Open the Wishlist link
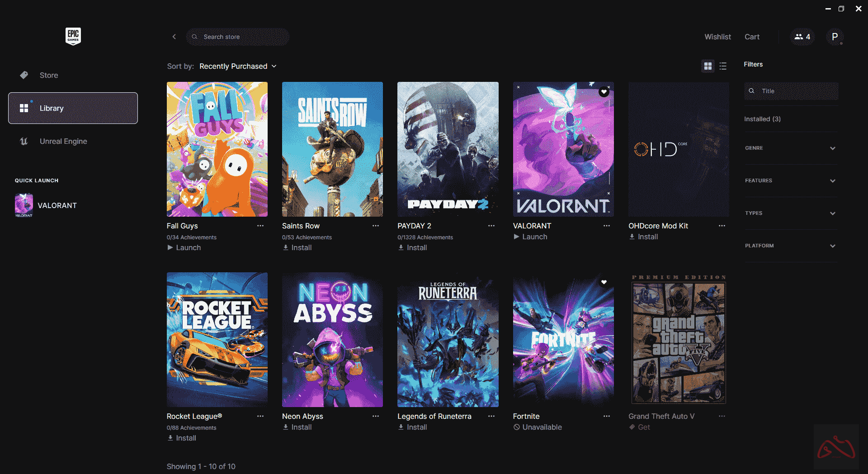The height and width of the screenshot is (474, 868). (x=717, y=37)
